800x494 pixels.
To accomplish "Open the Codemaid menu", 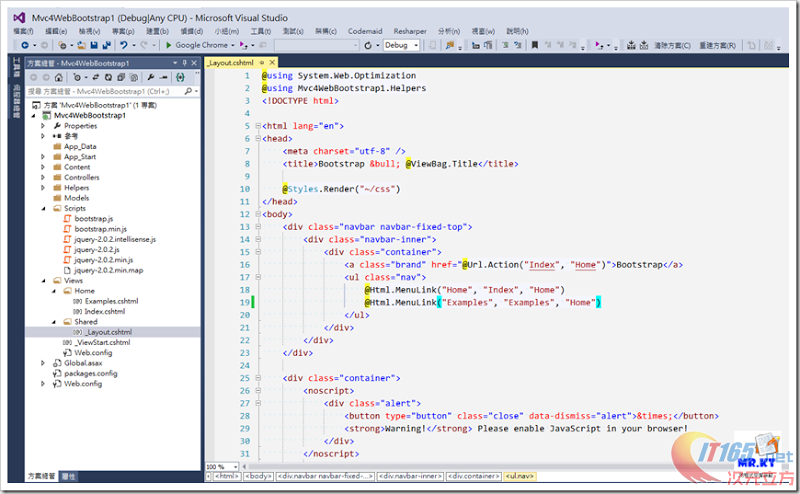I will 365,31.
